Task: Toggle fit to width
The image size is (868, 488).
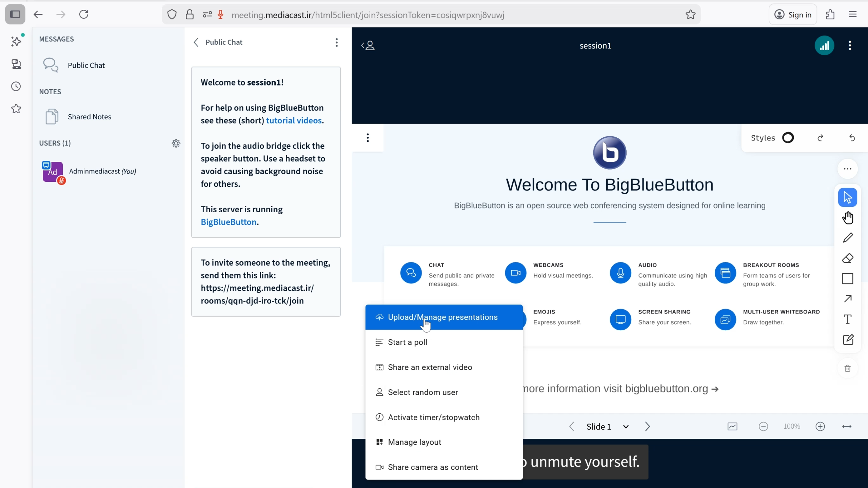Action: [847, 426]
